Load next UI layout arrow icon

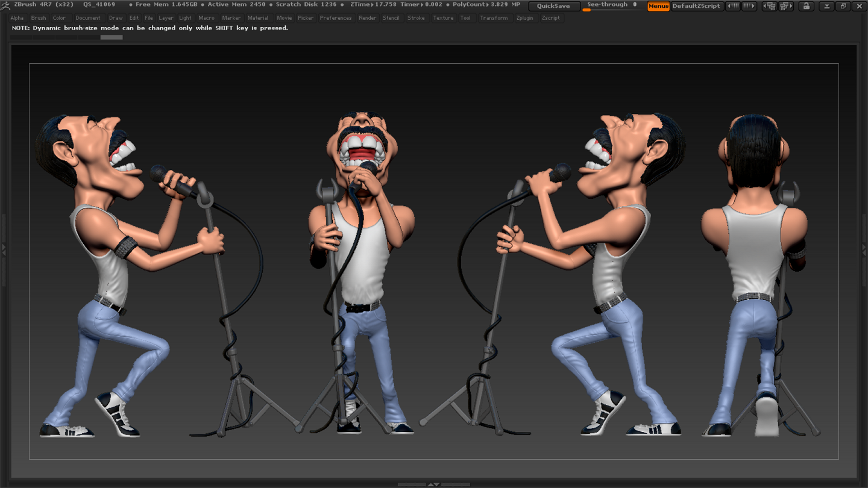coord(785,6)
